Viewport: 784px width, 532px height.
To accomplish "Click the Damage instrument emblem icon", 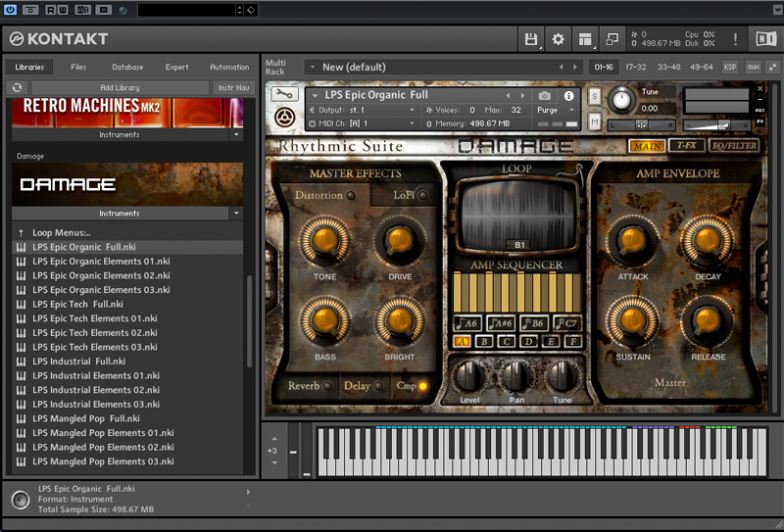I will pyautogui.click(x=284, y=118).
